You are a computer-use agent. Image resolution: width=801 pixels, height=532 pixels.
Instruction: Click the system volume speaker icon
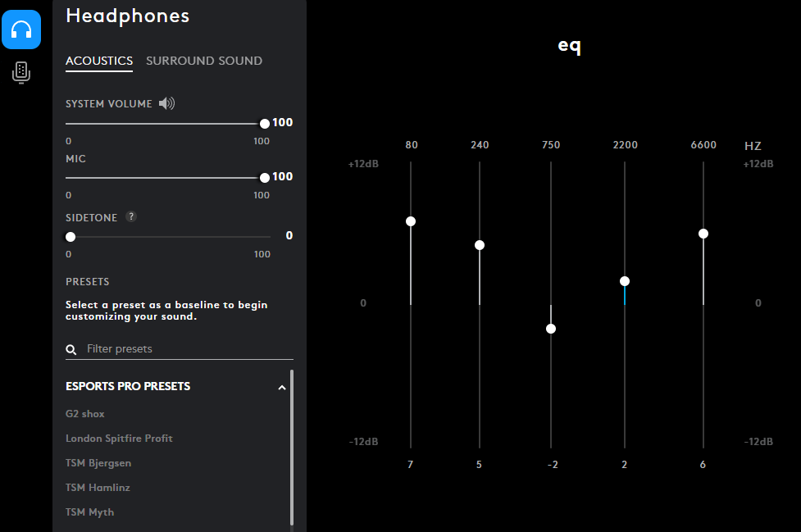click(166, 104)
